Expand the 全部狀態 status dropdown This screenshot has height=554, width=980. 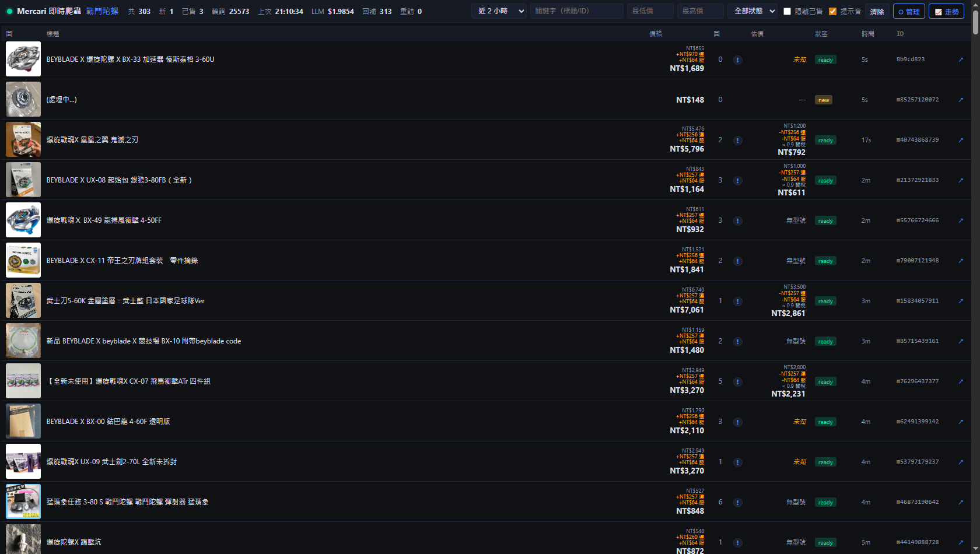pyautogui.click(x=752, y=11)
